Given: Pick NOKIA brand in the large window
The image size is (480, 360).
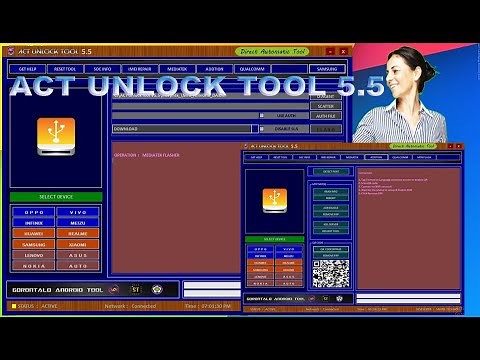Looking at the screenshot, I should click(x=34, y=266).
